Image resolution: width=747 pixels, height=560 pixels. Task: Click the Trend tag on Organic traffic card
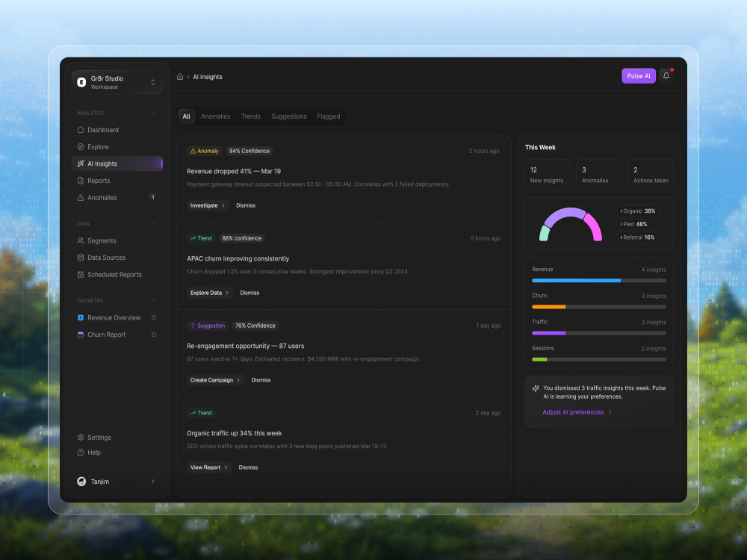click(x=201, y=413)
